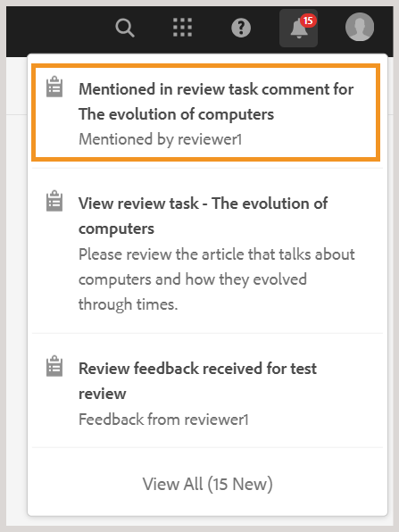Open the solutions grid switcher icon
The image size is (399, 532).
[182, 28]
